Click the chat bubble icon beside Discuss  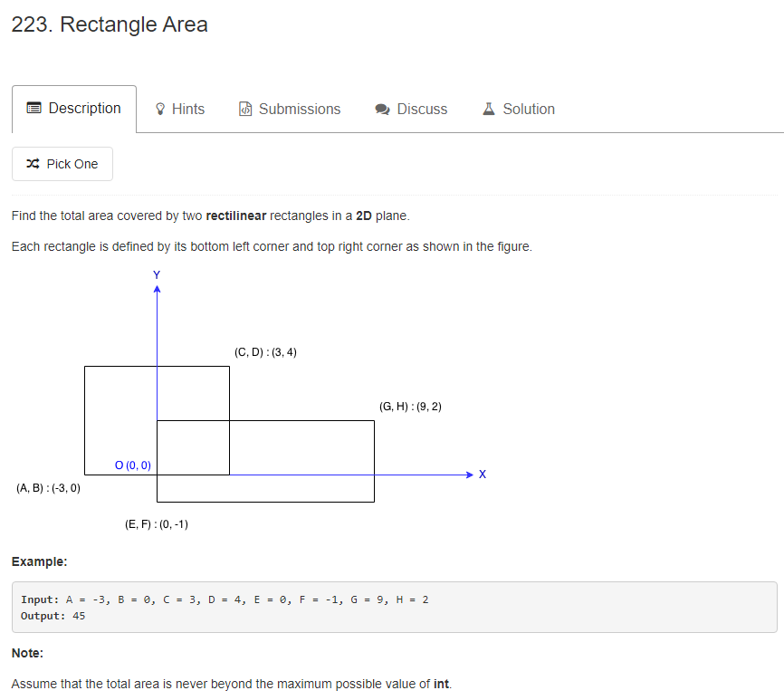pyautogui.click(x=381, y=108)
